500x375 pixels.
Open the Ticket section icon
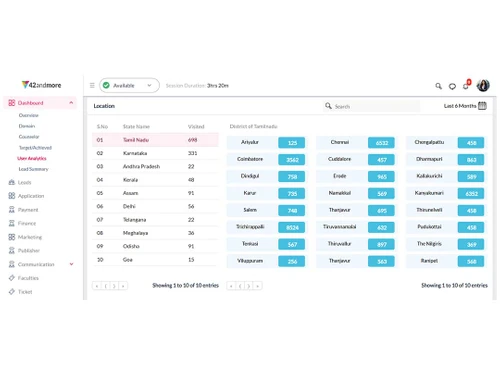(x=12, y=291)
